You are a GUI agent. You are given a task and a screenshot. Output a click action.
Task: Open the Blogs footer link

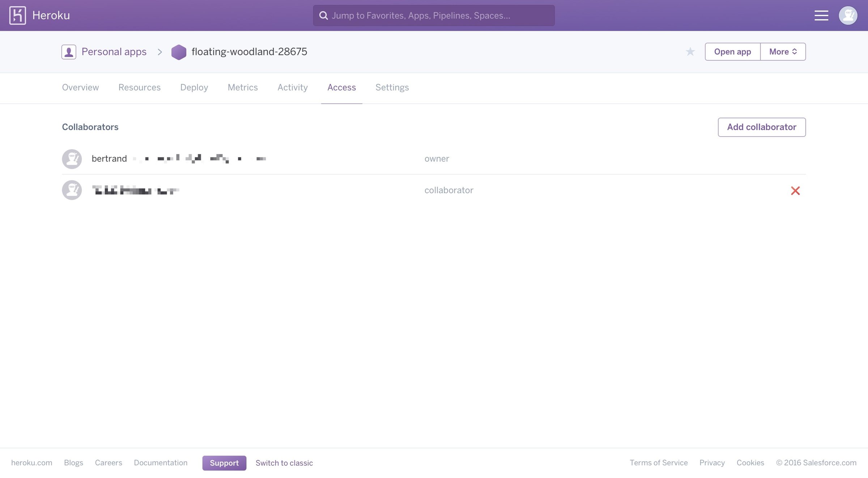pyautogui.click(x=73, y=463)
